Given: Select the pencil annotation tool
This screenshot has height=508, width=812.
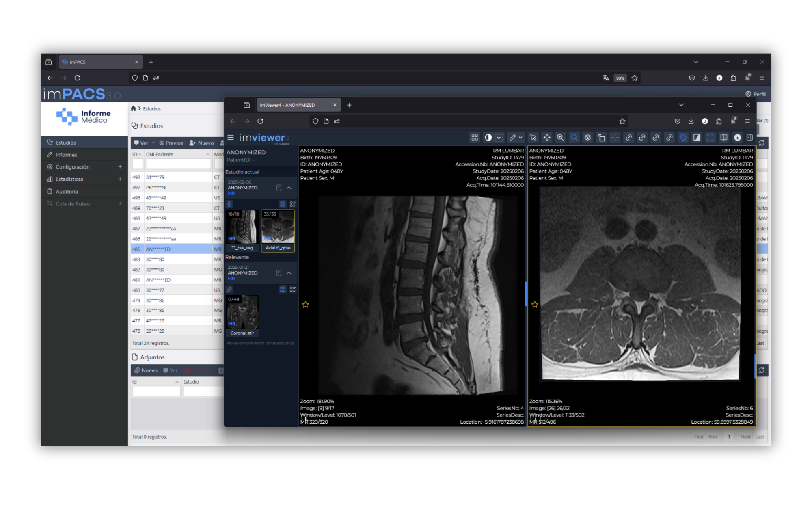Looking at the screenshot, I should point(512,138).
